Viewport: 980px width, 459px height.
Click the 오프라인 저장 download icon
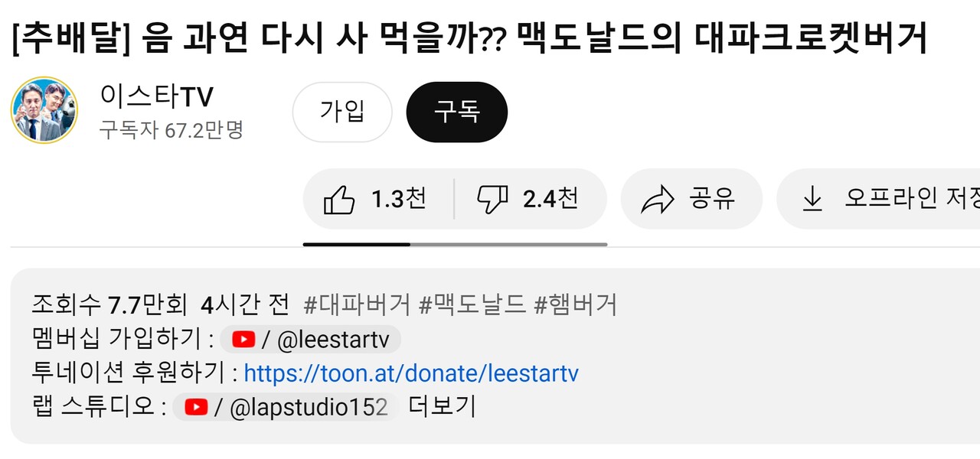tap(812, 198)
